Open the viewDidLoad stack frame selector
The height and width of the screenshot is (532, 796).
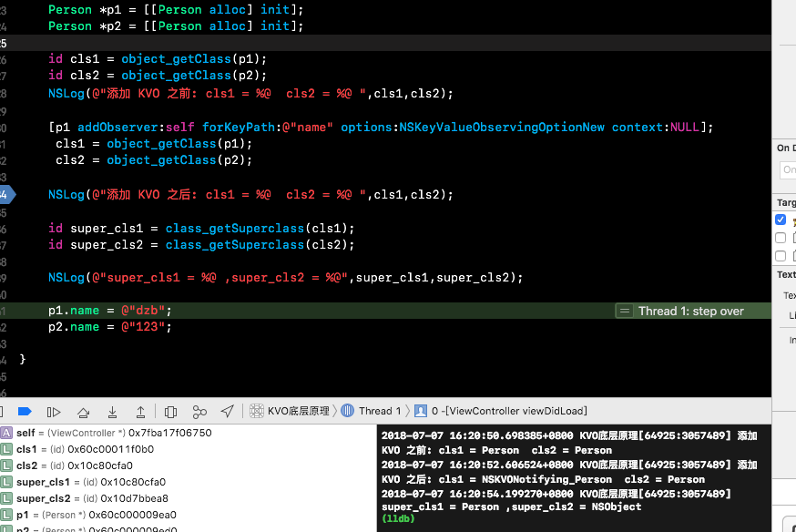click(x=501, y=411)
